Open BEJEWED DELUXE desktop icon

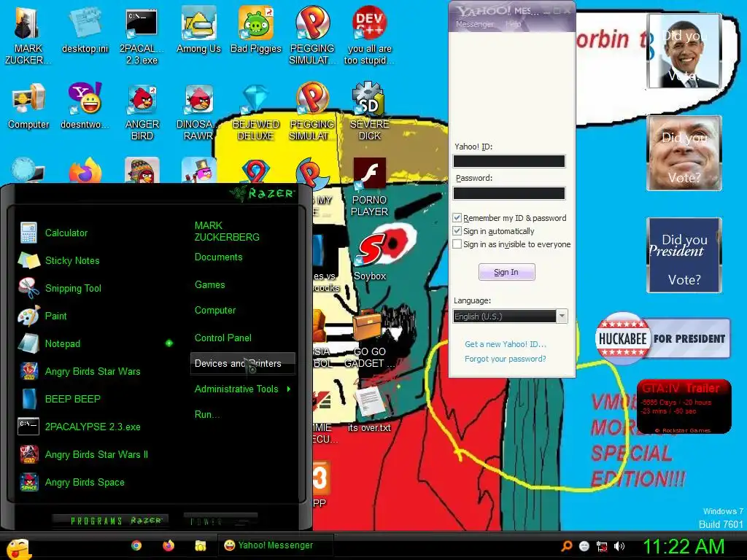pos(256,112)
